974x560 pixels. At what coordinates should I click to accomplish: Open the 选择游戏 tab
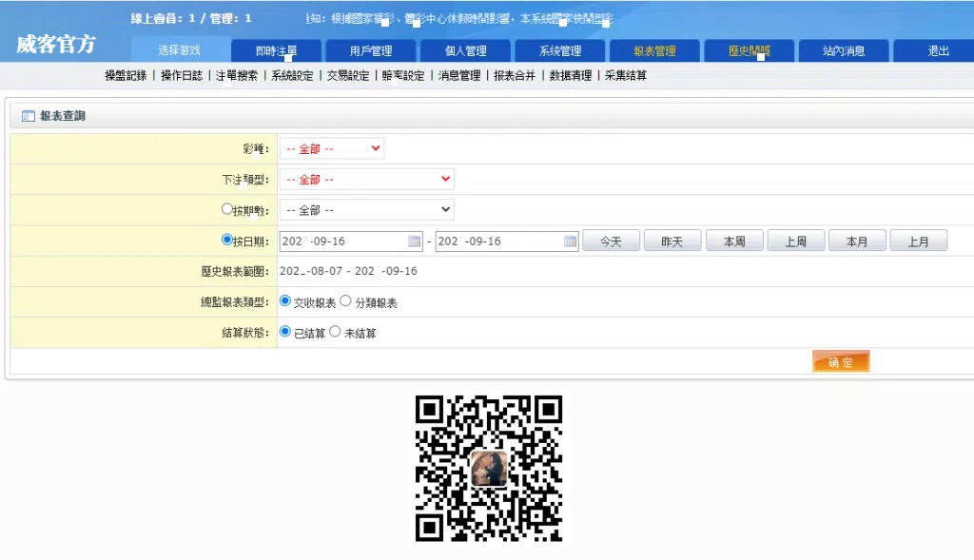click(179, 50)
